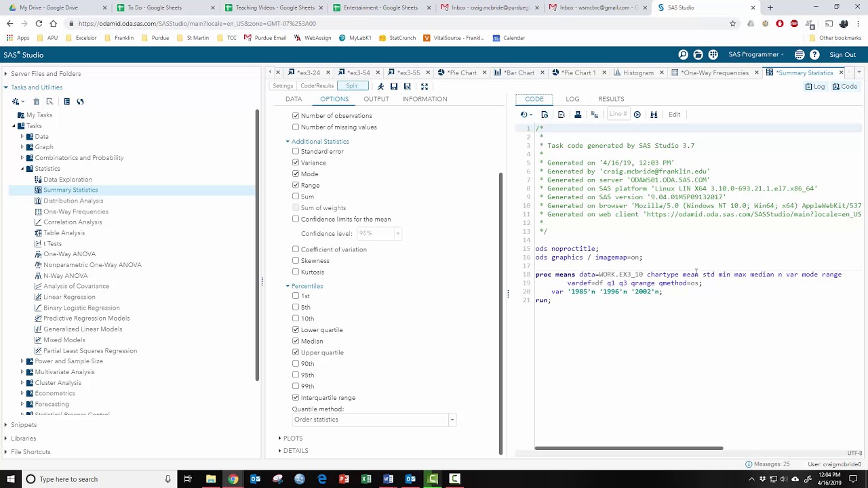Click the go-to-line arrow icon

[637, 115]
